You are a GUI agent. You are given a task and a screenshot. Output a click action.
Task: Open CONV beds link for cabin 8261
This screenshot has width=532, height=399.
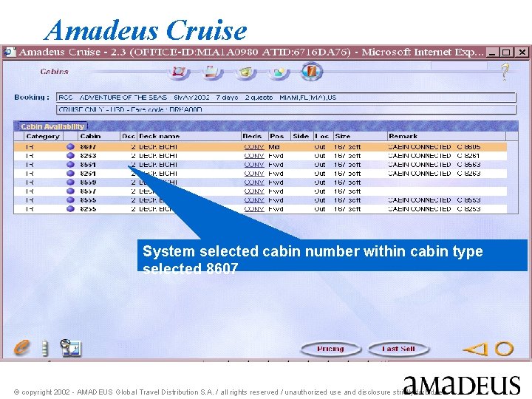[253, 174]
